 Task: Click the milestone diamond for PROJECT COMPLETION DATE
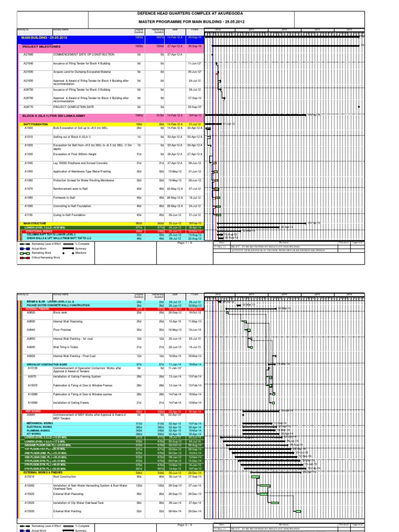(x=359, y=107)
